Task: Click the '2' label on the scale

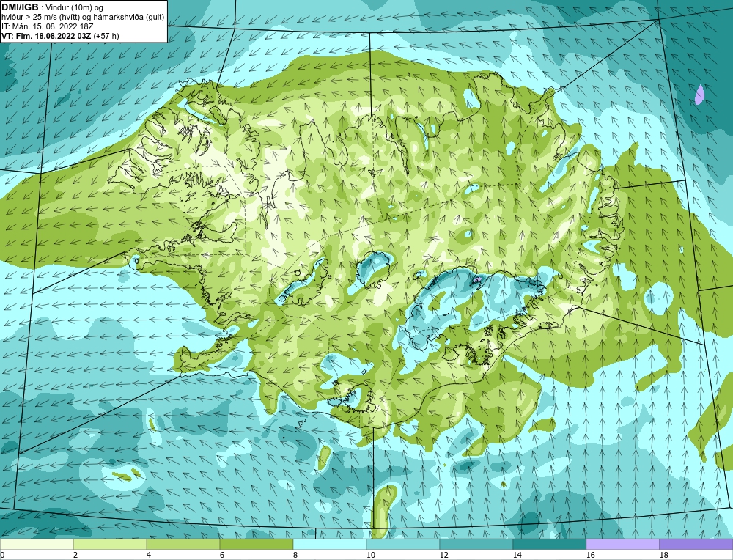Action: tap(75, 556)
